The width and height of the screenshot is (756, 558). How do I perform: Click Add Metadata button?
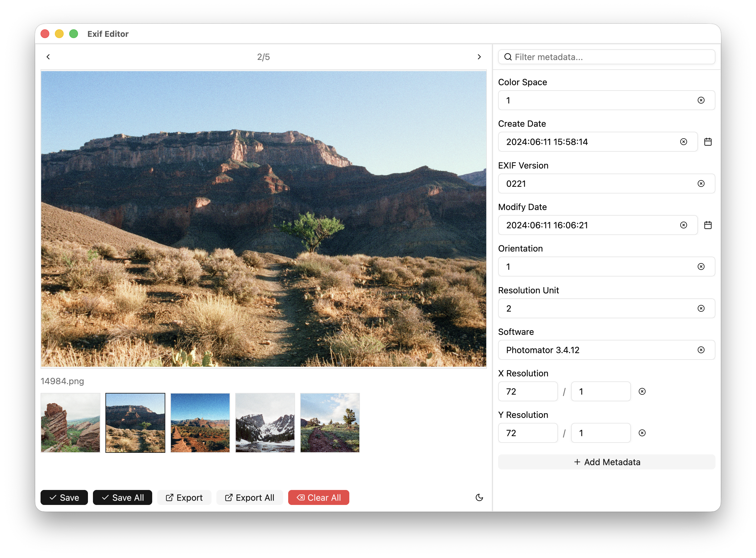[607, 462]
